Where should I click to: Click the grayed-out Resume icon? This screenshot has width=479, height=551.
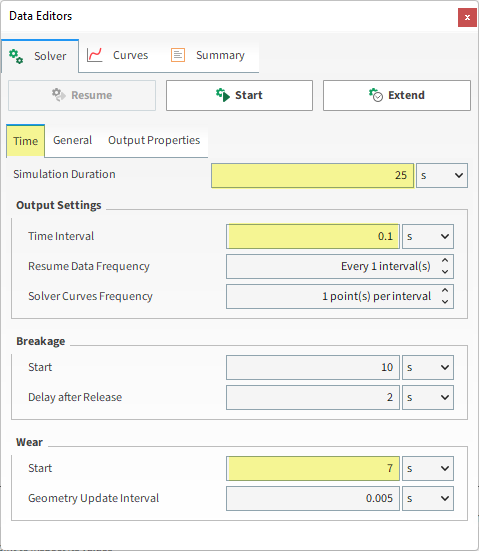(59, 95)
